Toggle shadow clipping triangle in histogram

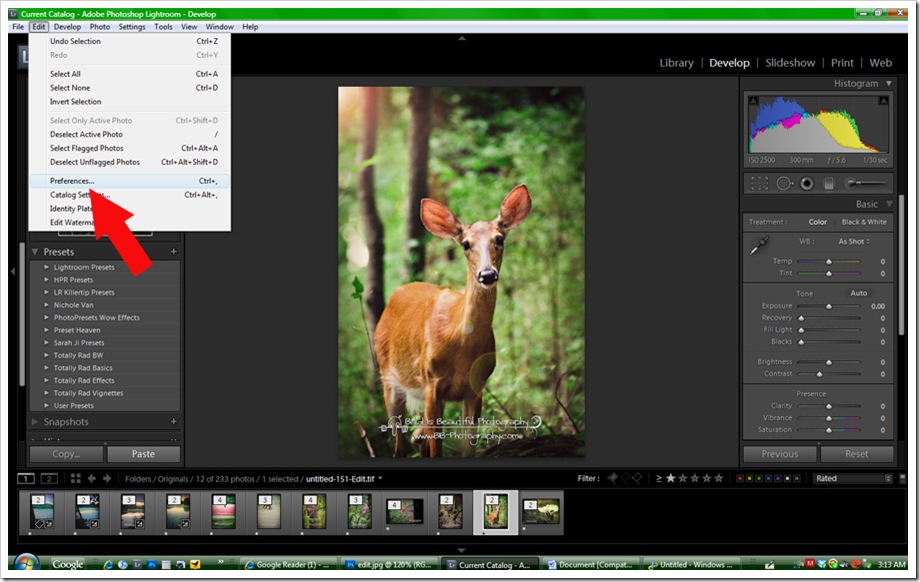(x=753, y=100)
